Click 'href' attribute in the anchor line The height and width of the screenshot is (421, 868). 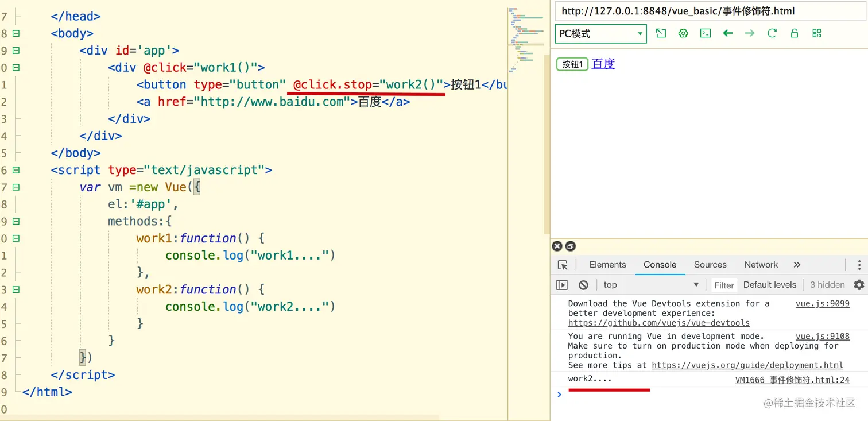click(173, 102)
